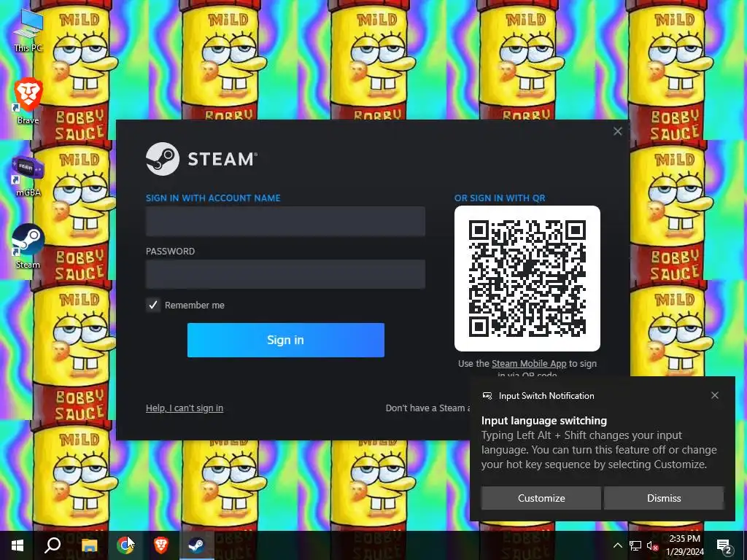Click the Input Switch Notification keyboard icon

(x=487, y=396)
